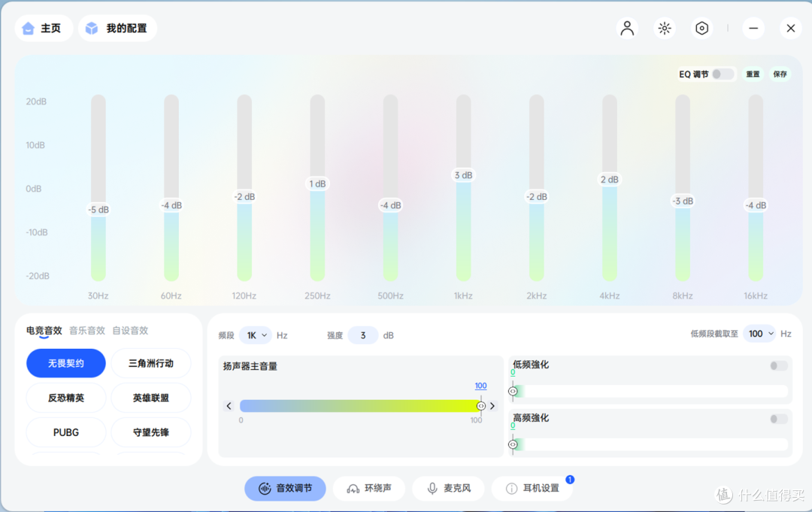Select the 守望先锋 preset

[x=150, y=432]
